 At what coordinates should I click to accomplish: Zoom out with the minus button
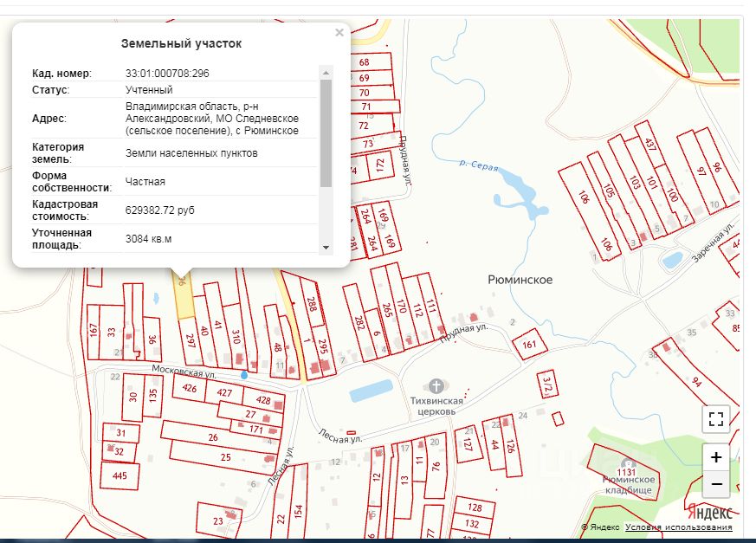(716, 484)
